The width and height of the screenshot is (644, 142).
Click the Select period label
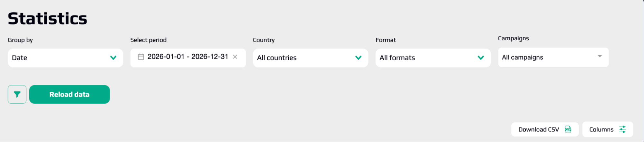coord(149,40)
